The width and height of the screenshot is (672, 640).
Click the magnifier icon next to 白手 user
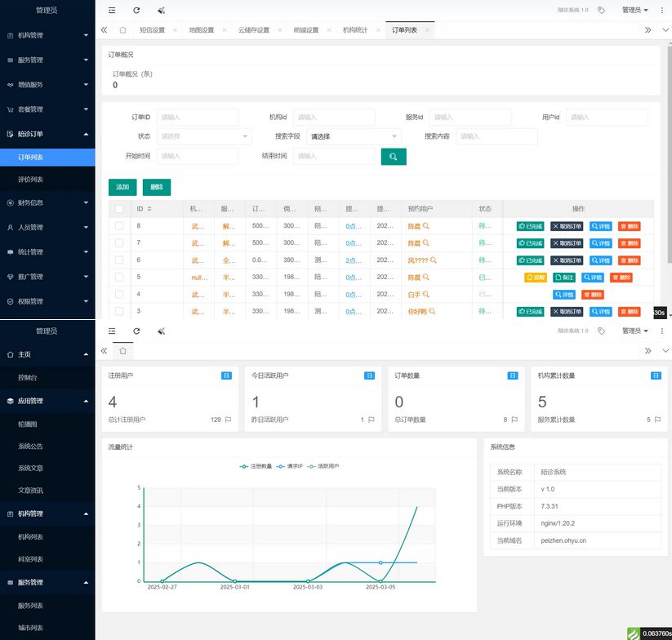[x=433, y=294]
